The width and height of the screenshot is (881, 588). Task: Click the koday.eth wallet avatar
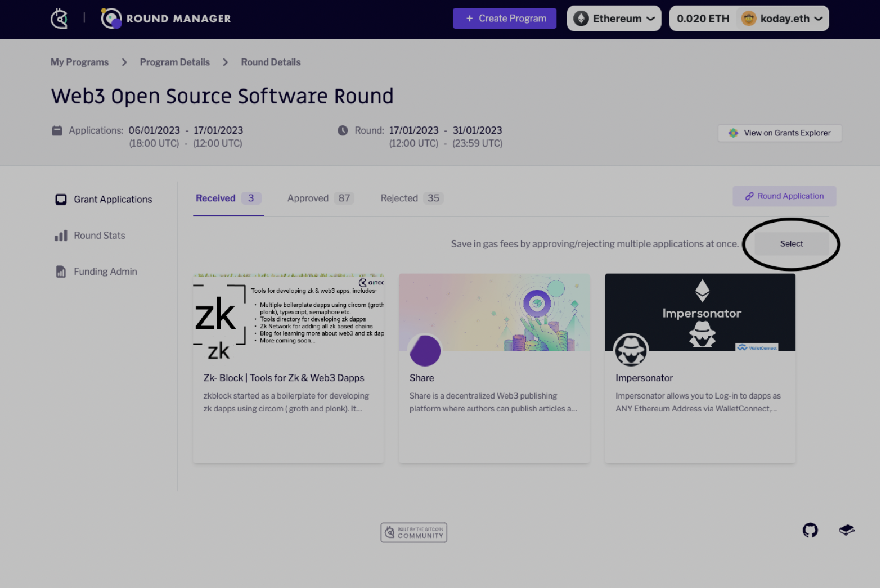748,19
